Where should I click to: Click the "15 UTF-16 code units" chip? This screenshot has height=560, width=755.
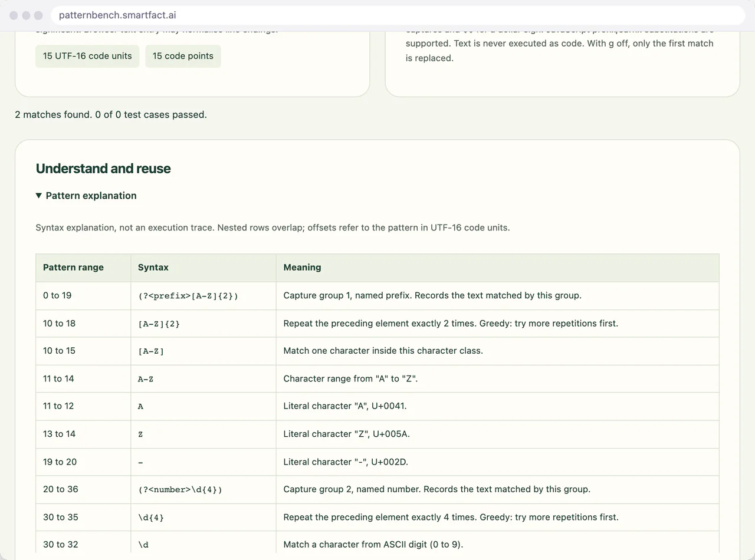pyautogui.click(x=87, y=56)
